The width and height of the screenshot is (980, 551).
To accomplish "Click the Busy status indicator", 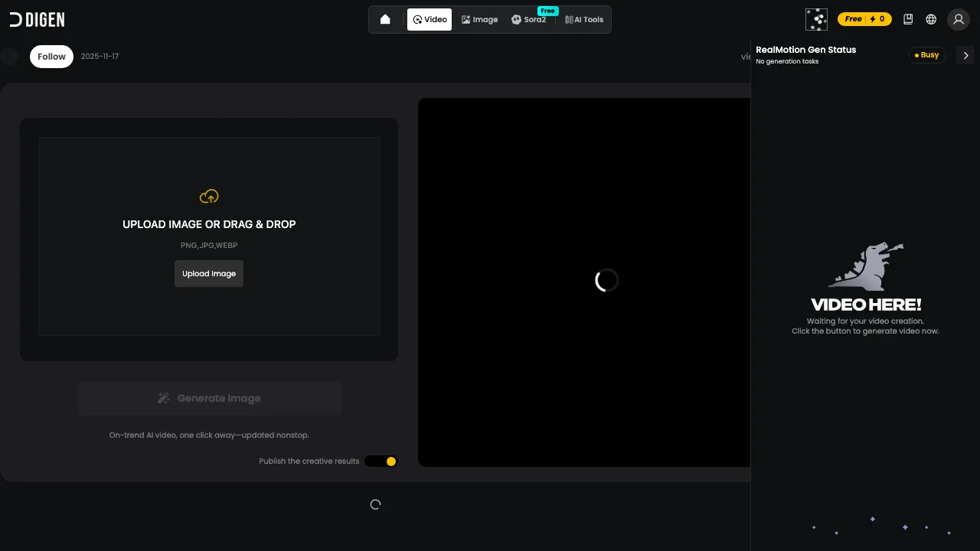I will (926, 54).
